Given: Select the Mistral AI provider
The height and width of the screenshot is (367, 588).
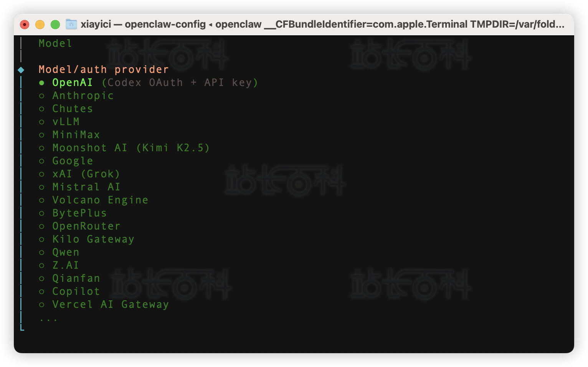Looking at the screenshot, I should [79, 187].
